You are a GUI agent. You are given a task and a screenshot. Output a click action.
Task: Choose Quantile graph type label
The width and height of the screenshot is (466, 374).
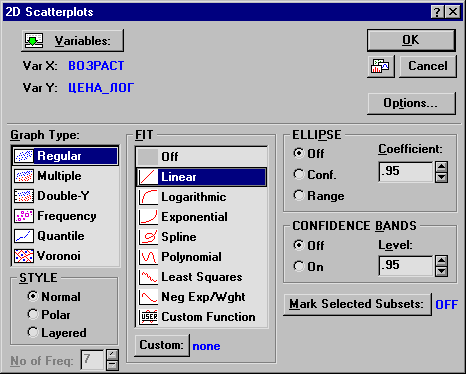coord(61,236)
